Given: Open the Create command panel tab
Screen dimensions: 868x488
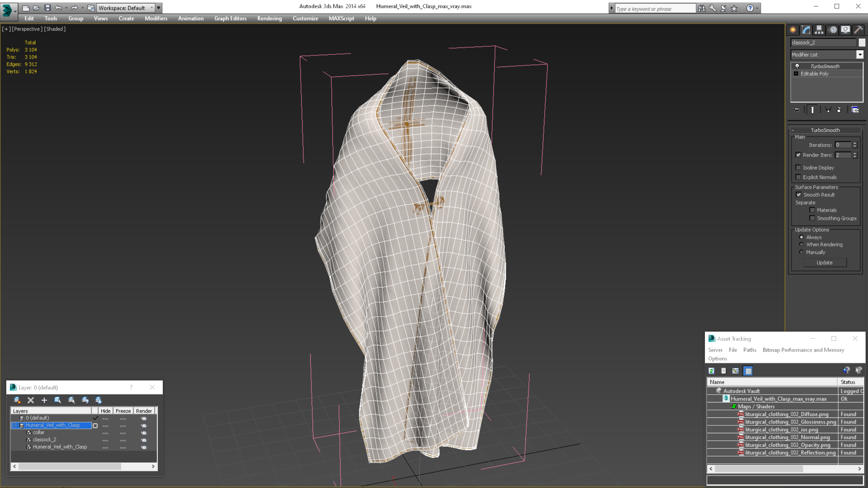Looking at the screenshot, I should pyautogui.click(x=793, y=30).
